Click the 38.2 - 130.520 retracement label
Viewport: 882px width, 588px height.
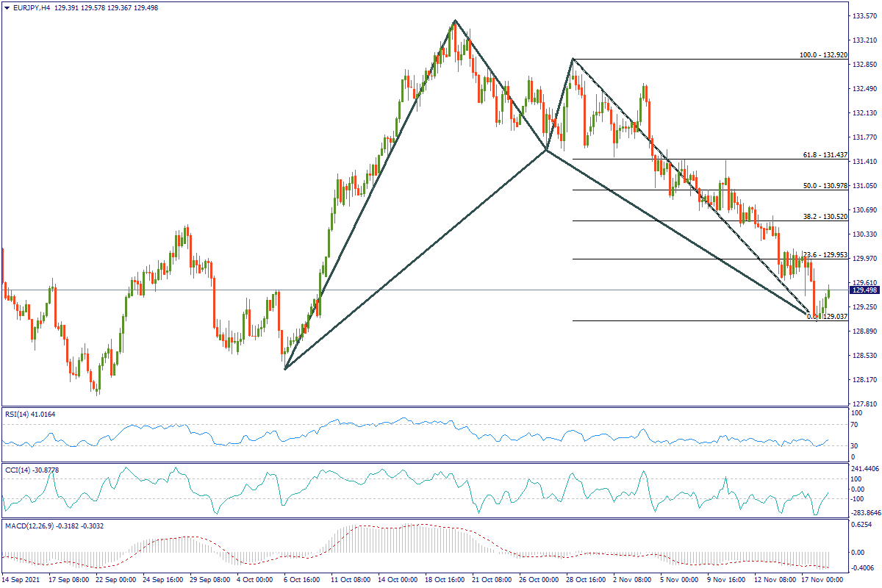(825, 218)
